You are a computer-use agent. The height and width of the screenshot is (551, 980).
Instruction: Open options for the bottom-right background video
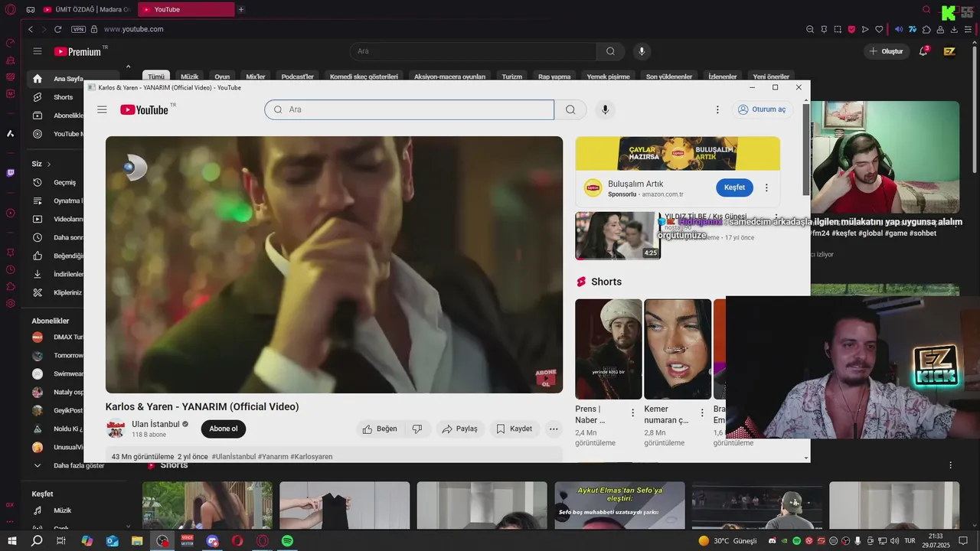[x=950, y=465]
